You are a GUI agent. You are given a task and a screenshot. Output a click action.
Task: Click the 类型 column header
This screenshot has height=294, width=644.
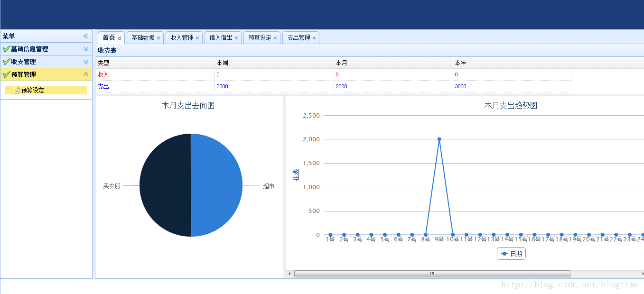[155, 63]
